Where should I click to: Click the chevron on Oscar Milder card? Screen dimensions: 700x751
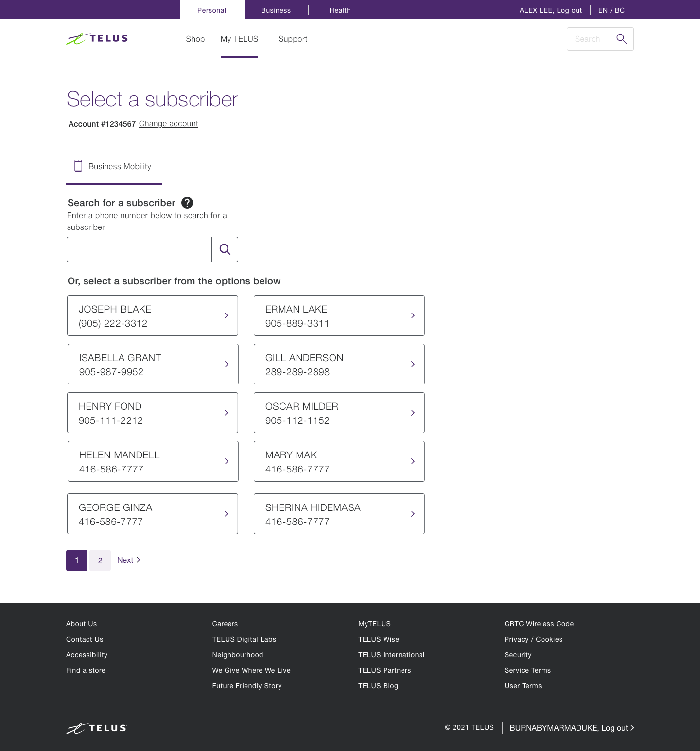tap(413, 413)
